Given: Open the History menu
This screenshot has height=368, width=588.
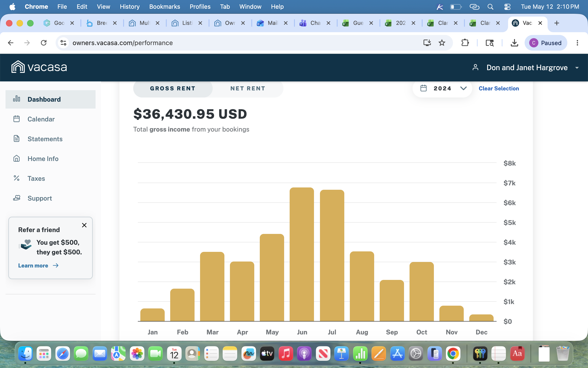Looking at the screenshot, I should coord(130,7).
